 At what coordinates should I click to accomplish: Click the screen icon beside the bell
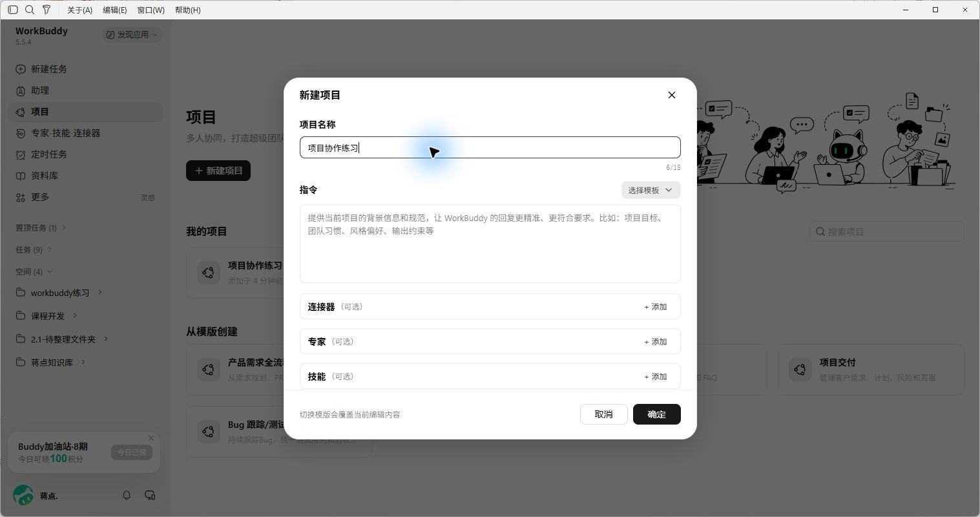click(x=150, y=495)
